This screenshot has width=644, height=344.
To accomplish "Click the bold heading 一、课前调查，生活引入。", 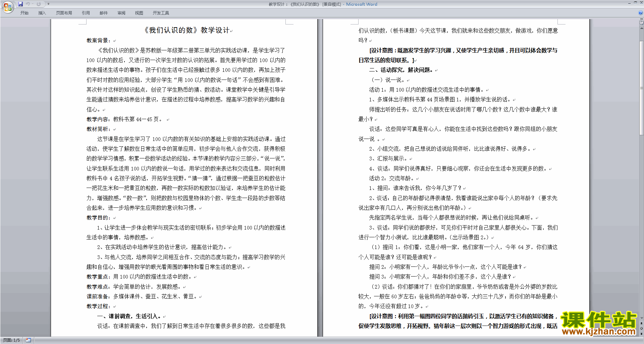I will pyautogui.click(x=129, y=316).
